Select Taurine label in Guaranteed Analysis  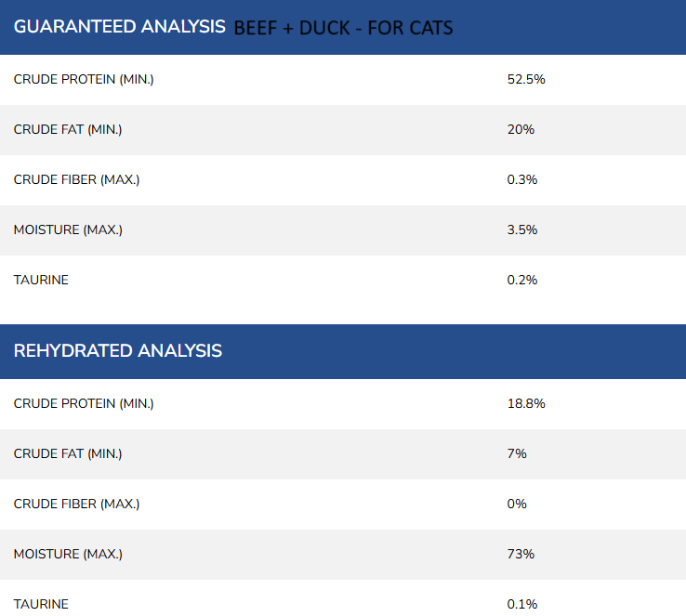point(41,281)
